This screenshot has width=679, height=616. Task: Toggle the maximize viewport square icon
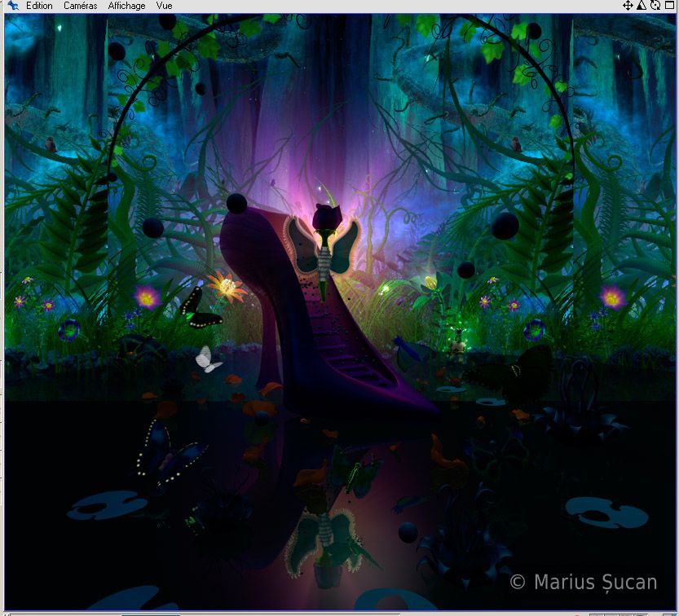(x=668, y=6)
